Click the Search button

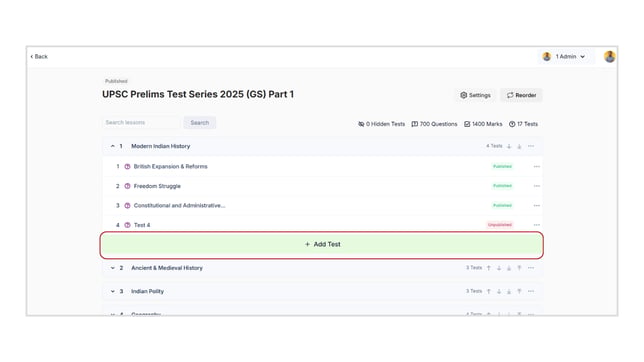click(x=200, y=122)
